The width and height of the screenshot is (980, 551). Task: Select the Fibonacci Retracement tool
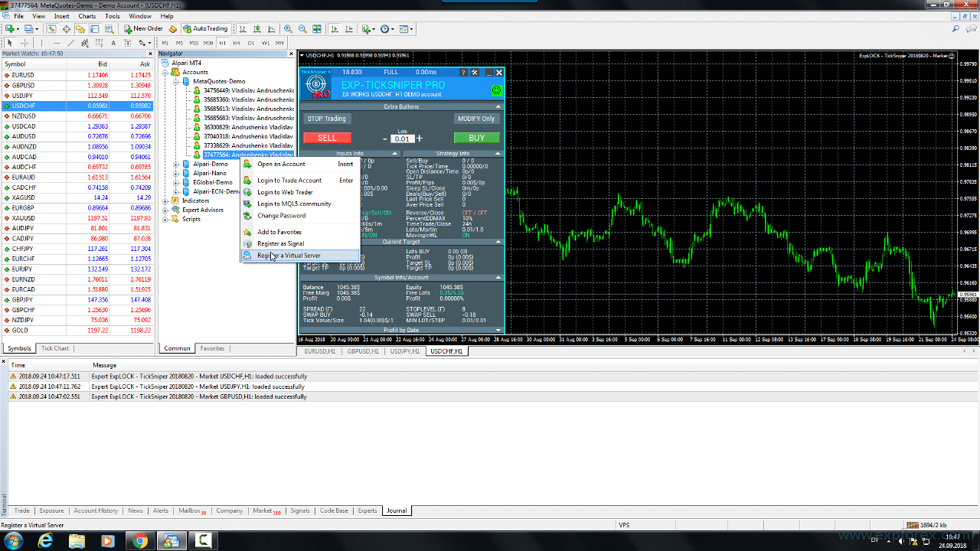click(99, 43)
